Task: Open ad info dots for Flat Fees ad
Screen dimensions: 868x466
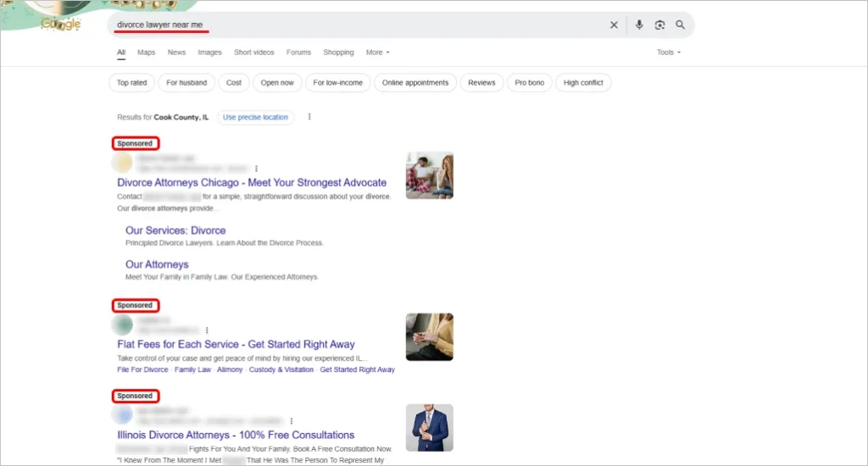Action: tap(207, 330)
